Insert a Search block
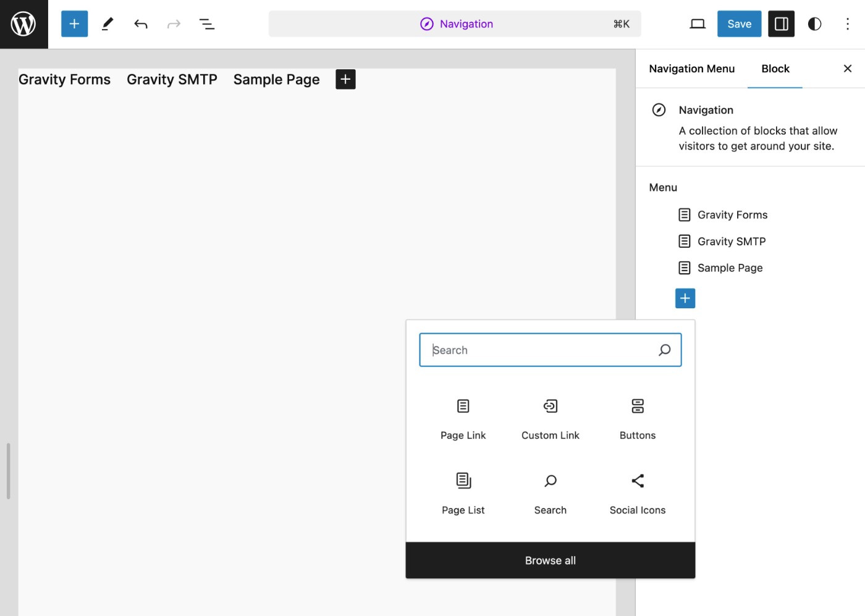Screen dimensions: 865x616 coord(551,494)
